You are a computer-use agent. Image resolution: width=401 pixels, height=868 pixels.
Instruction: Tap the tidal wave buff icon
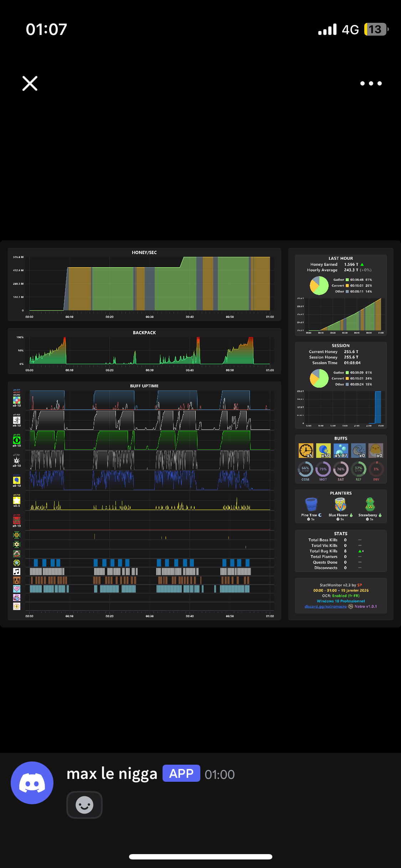[358, 450]
